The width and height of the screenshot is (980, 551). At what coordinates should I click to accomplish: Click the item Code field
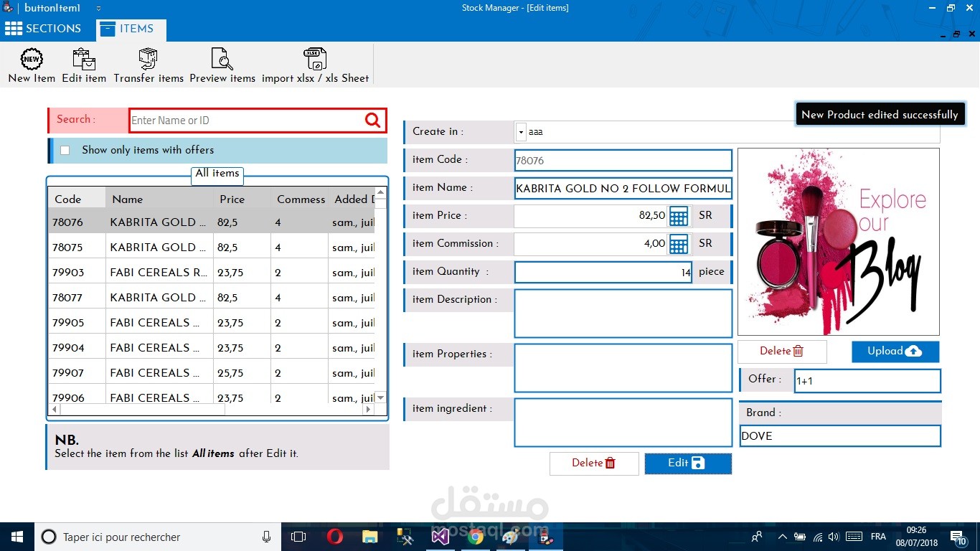[x=623, y=161]
